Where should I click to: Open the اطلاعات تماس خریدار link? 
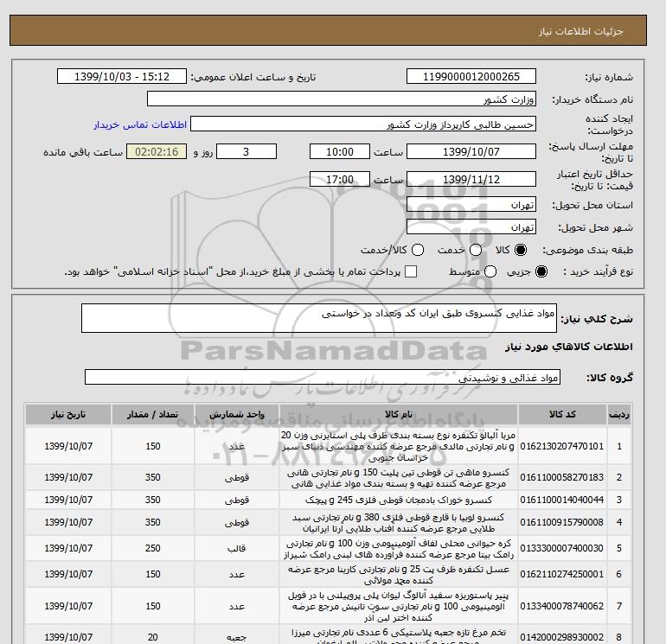pos(140,124)
